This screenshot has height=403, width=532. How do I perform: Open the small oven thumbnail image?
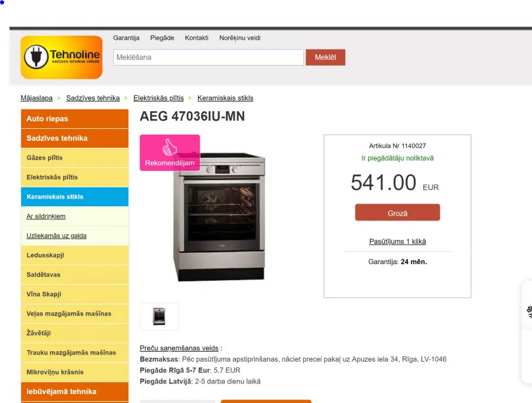point(159,316)
